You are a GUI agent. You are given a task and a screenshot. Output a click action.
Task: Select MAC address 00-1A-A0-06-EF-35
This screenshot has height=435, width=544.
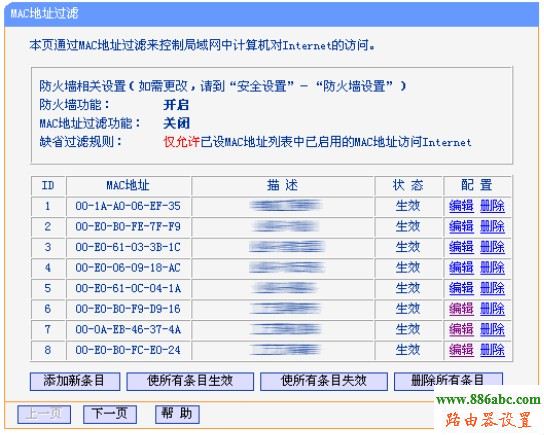tap(128, 206)
